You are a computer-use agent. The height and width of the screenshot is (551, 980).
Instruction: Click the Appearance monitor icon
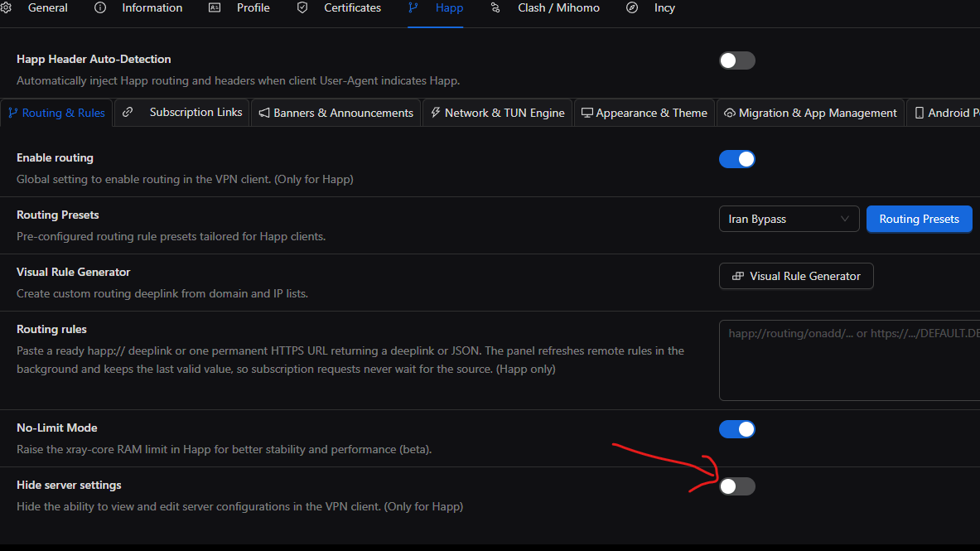pos(587,113)
